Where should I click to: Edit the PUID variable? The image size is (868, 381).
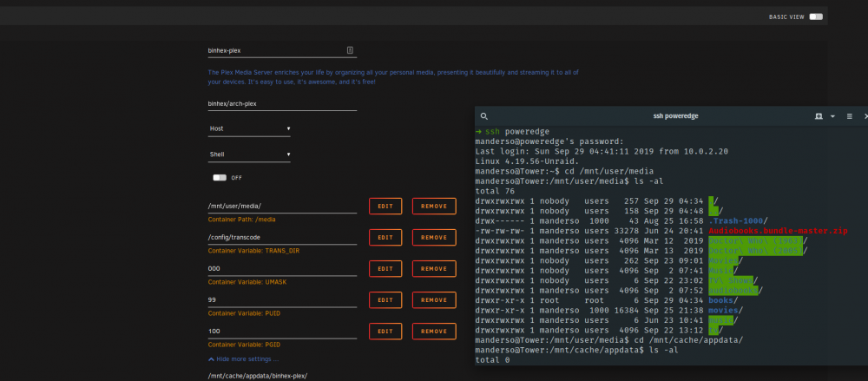point(385,299)
